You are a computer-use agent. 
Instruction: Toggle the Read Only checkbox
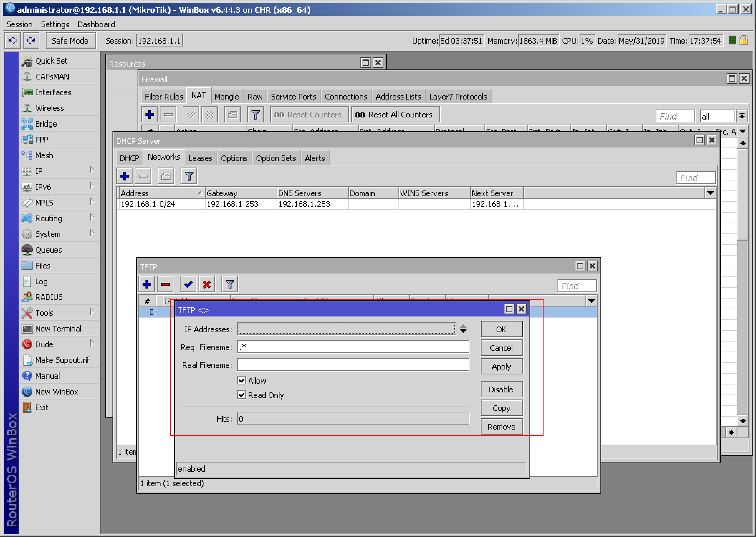242,395
